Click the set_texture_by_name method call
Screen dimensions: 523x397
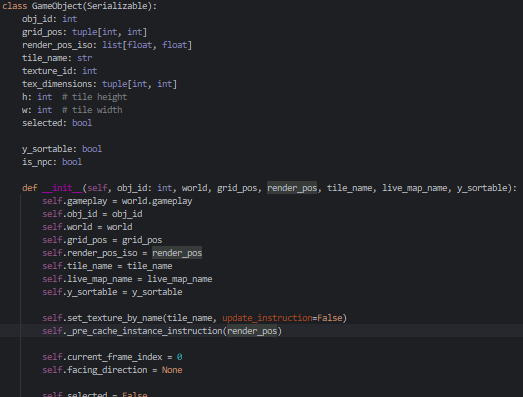point(115,318)
